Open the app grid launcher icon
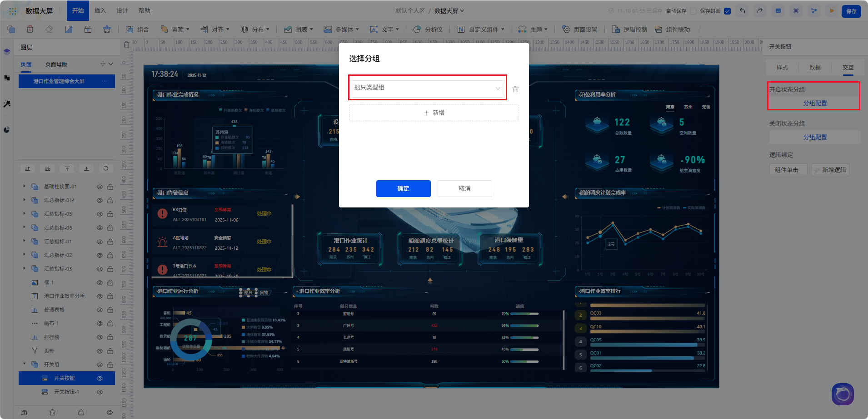The image size is (868, 419). [x=13, y=11]
